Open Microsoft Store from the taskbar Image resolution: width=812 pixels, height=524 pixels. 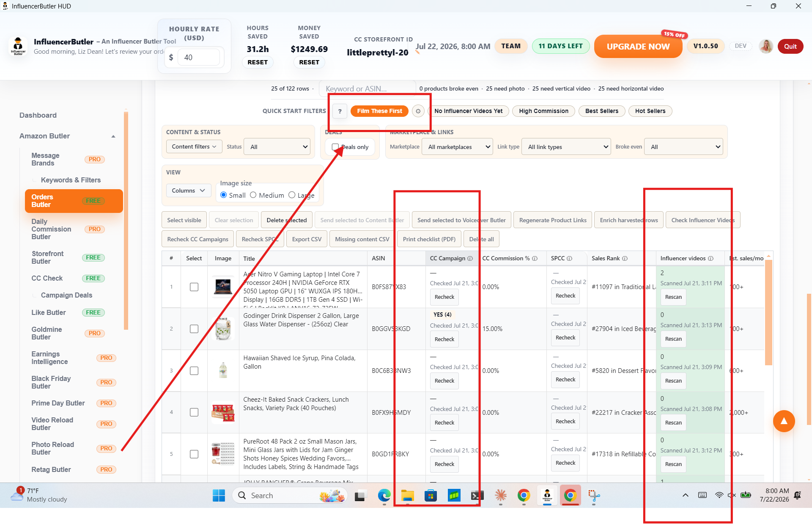(x=431, y=495)
